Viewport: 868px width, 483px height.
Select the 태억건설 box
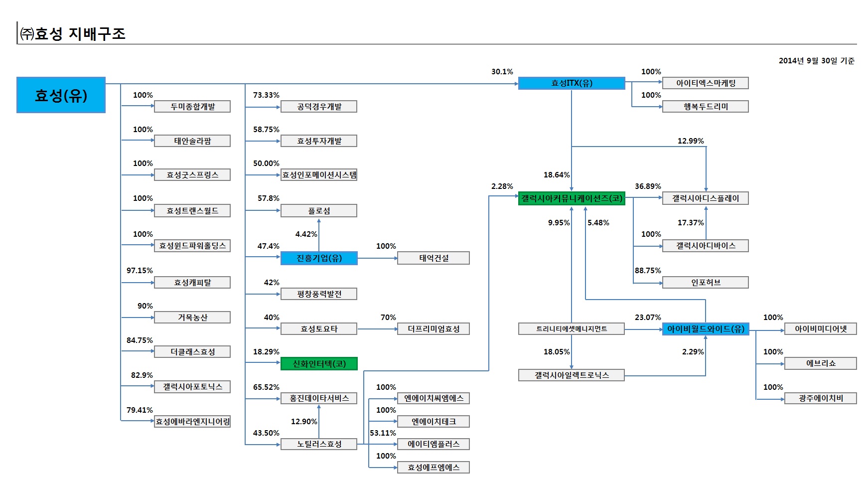tap(434, 258)
